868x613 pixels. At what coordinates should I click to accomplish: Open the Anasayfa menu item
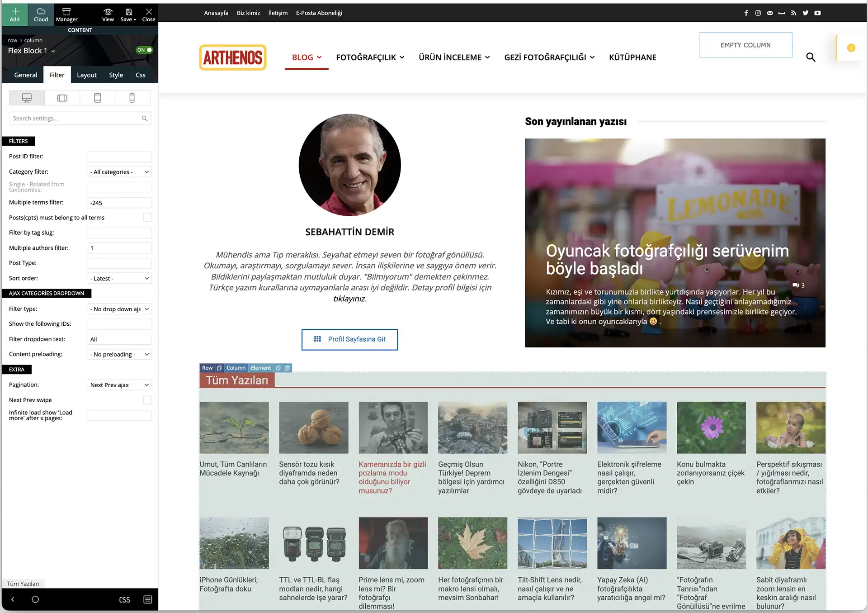[x=216, y=13]
